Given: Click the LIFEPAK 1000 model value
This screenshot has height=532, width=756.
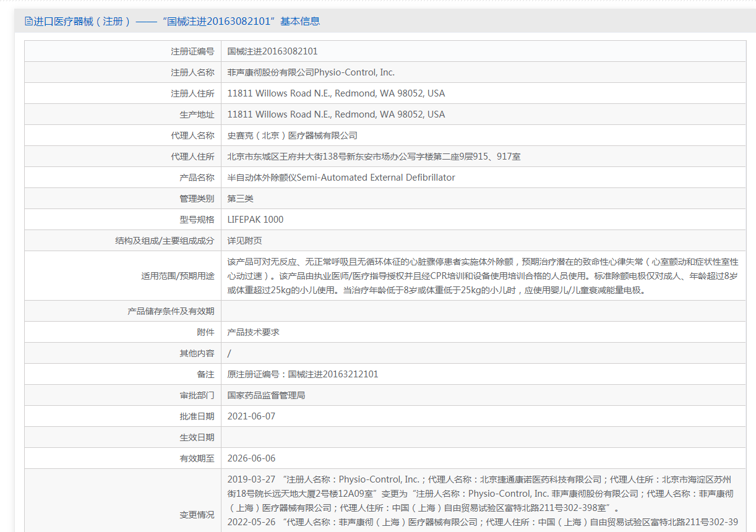Looking at the screenshot, I should pos(256,220).
